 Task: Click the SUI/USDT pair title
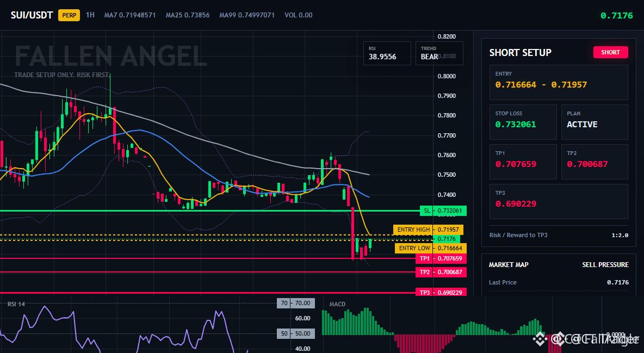tap(32, 15)
